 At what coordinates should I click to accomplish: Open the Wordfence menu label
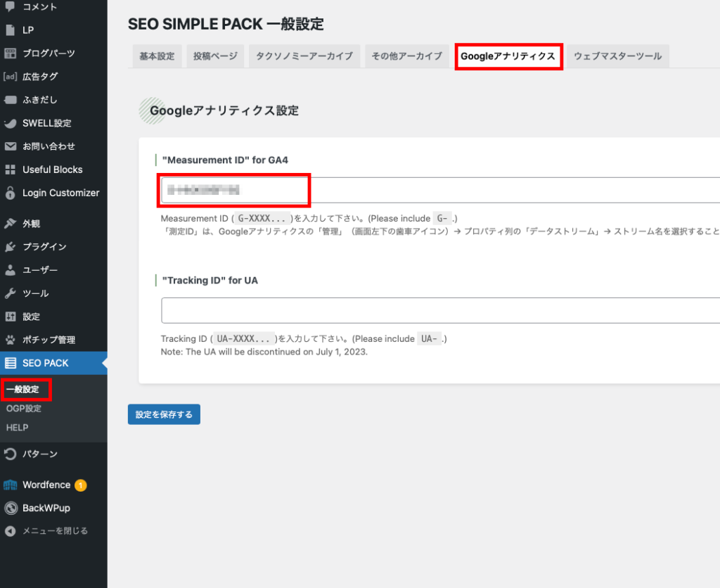pos(46,485)
